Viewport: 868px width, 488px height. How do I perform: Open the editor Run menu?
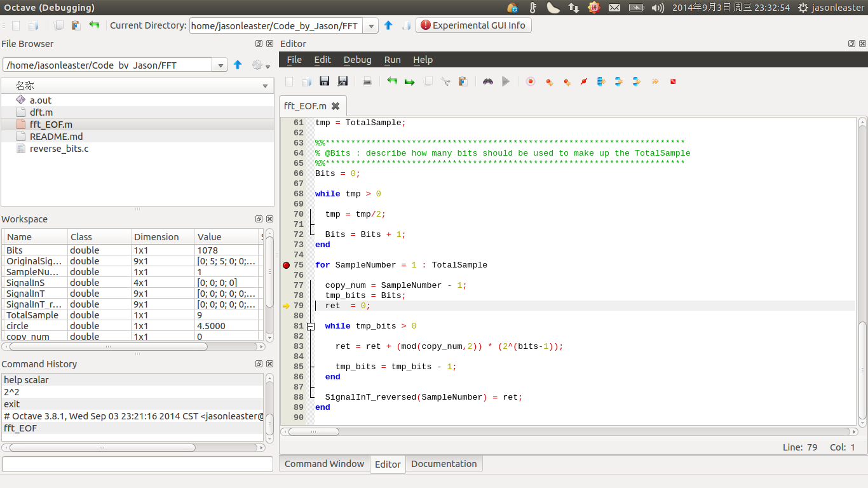(393, 60)
